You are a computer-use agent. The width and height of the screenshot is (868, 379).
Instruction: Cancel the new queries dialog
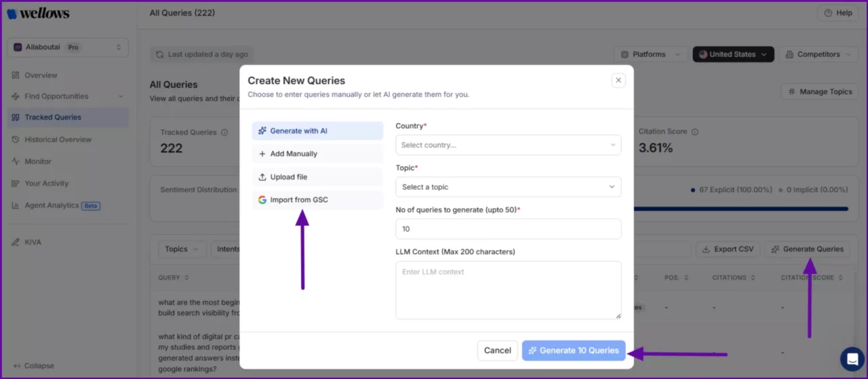(497, 351)
